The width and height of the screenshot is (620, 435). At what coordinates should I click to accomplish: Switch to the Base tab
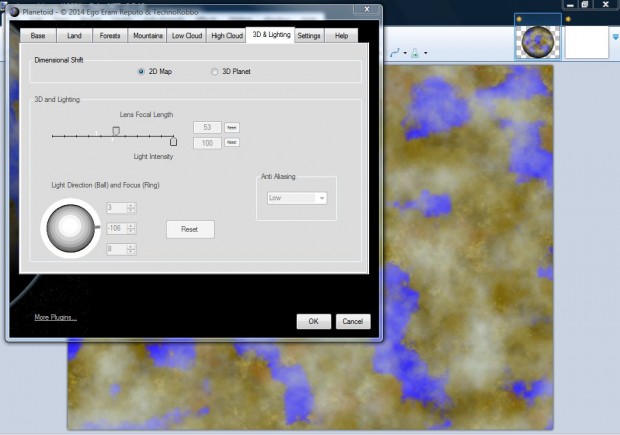coord(38,36)
